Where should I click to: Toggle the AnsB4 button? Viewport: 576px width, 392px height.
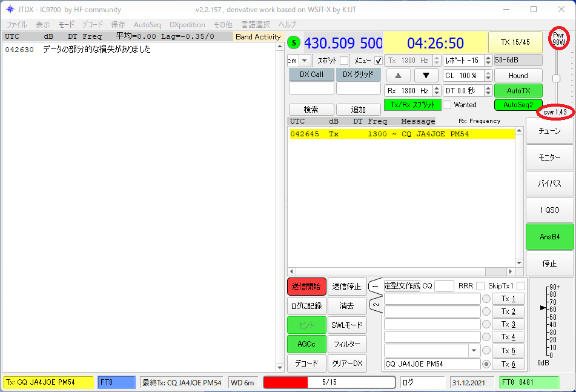(x=549, y=237)
